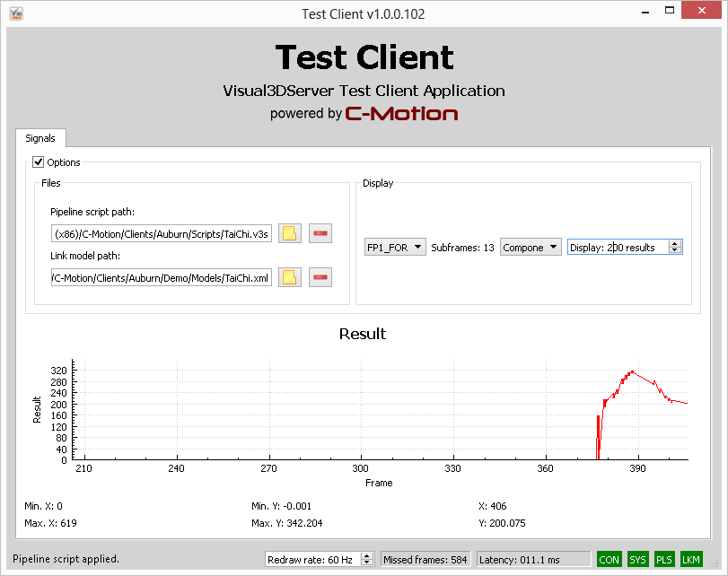Click the PLS pipeline status indicator

coord(664,559)
